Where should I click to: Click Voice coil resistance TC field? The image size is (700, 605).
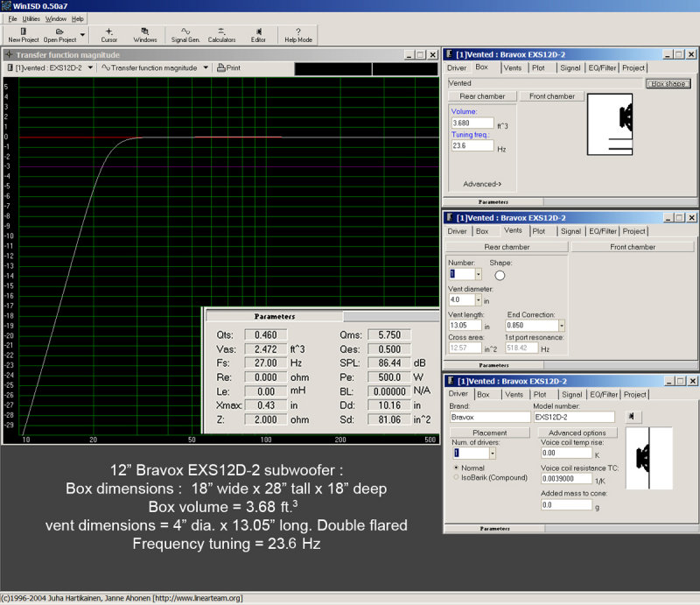coord(566,479)
